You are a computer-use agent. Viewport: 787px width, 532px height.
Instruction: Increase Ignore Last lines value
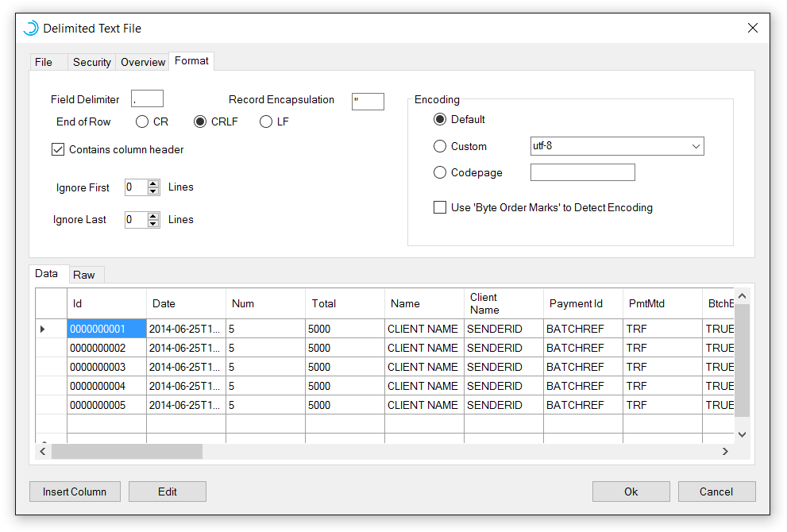[x=153, y=216]
